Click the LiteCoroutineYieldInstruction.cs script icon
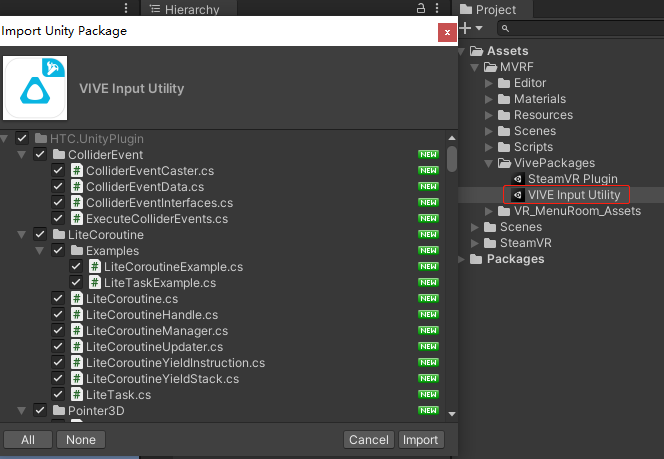 pos(76,363)
